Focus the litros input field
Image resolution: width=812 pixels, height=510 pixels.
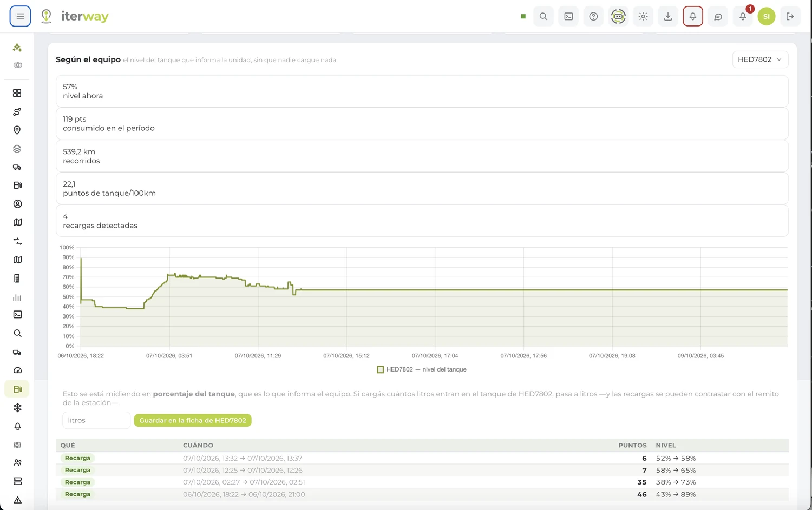point(96,420)
